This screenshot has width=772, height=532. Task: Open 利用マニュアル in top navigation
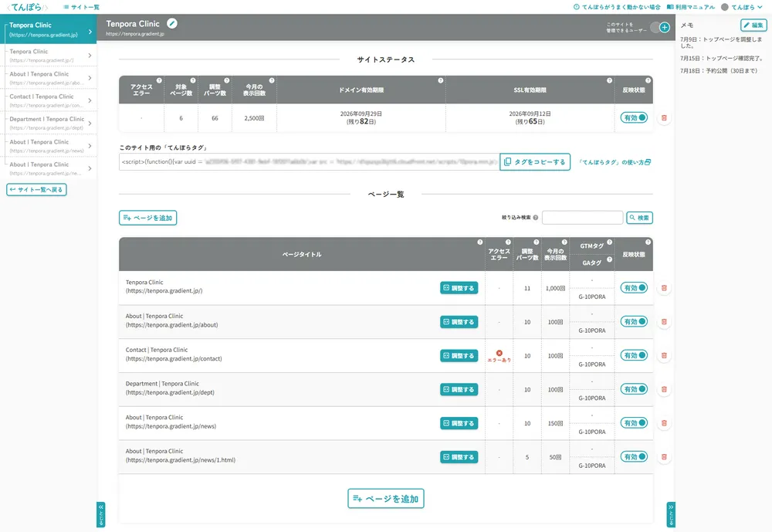[x=691, y=7]
